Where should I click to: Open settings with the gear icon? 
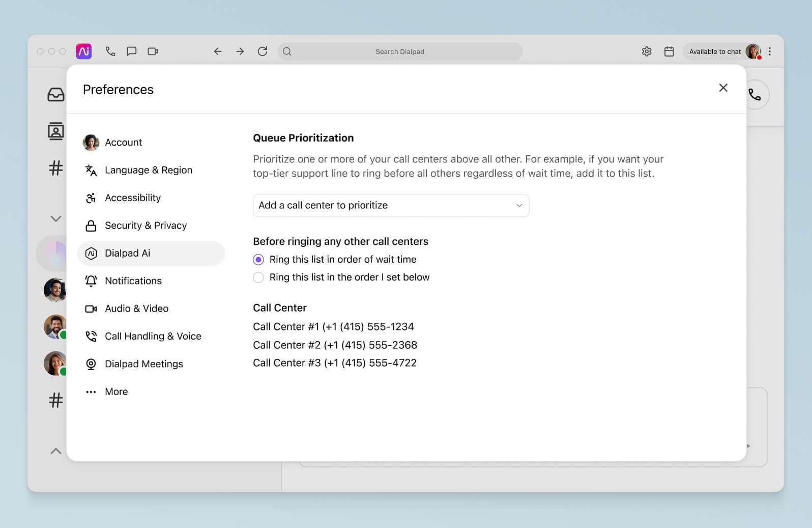click(x=647, y=51)
